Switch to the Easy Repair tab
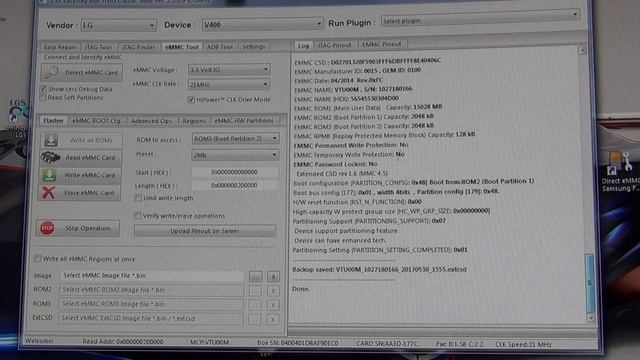640x360 pixels. [x=60, y=47]
